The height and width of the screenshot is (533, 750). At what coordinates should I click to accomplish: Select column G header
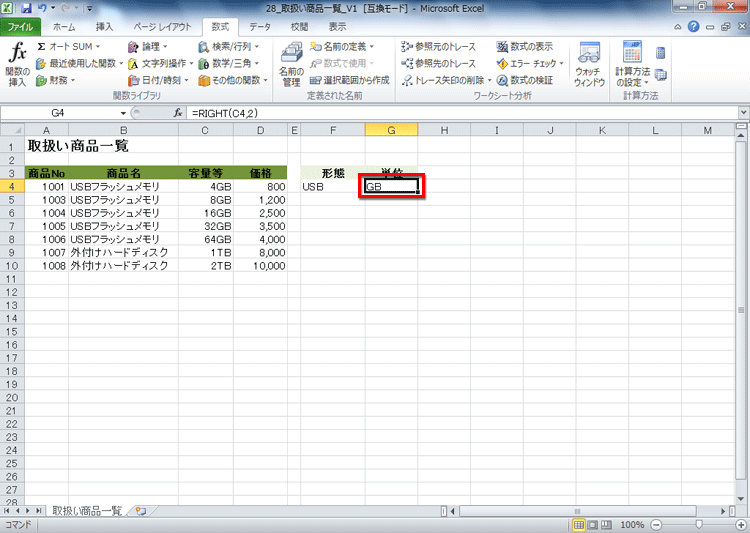point(391,130)
